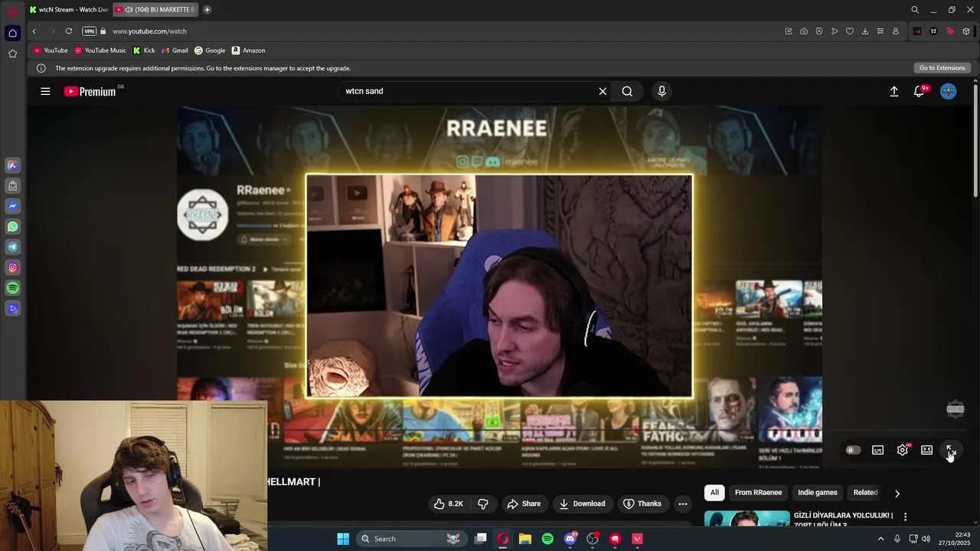This screenshot has width=980, height=551.
Task: Open Discord from the taskbar
Action: coord(570,539)
